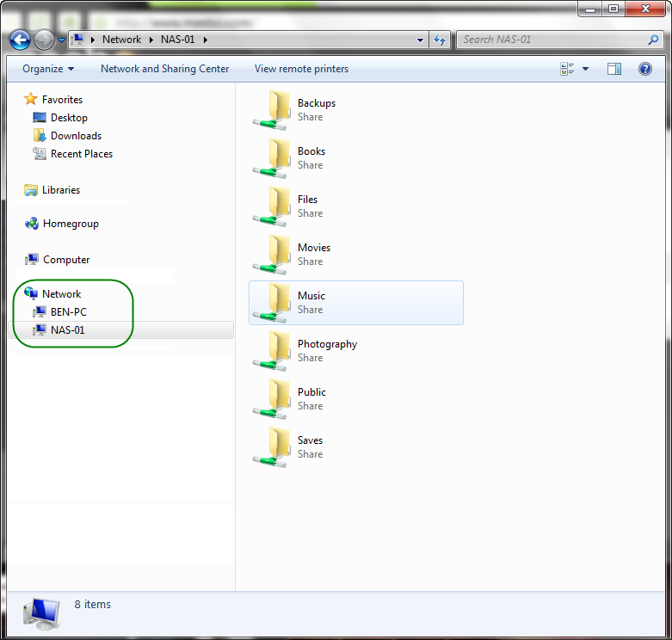Click the greyed Forward arrow button
The width and height of the screenshot is (672, 640).
tap(44, 40)
